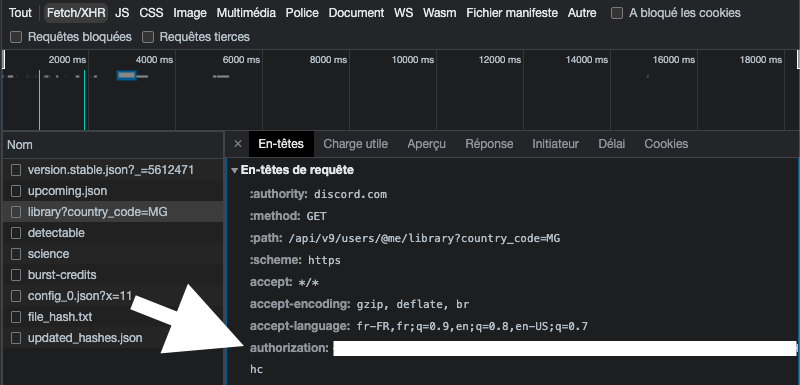Screen dimensions: 800x385
Task: Select the detectable request
Action: (x=113, y=233)
